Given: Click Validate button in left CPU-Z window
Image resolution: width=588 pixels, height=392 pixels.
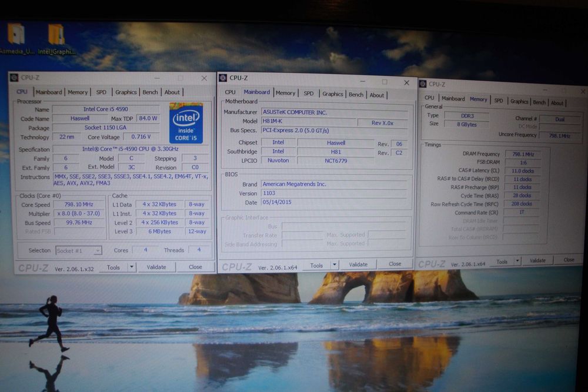Looking at the screenshot, I should [156, 267].
